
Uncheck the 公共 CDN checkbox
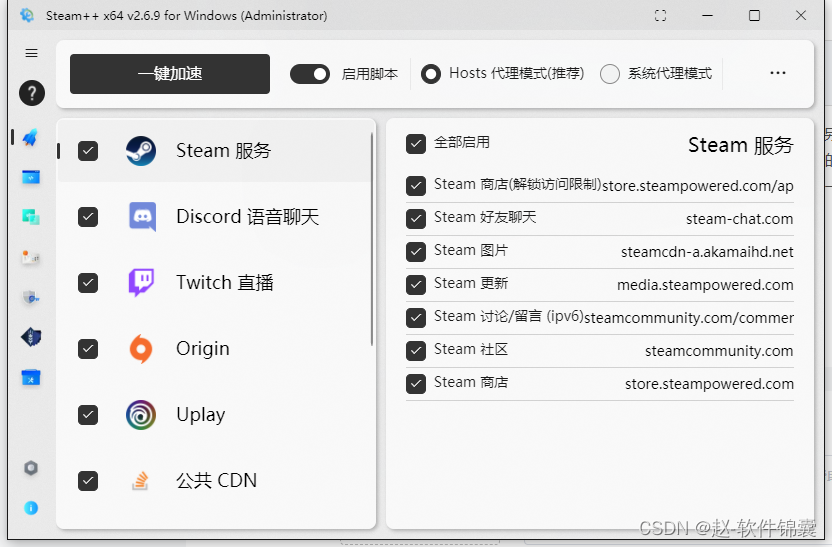pyautogui.click(x=88, y=481)
